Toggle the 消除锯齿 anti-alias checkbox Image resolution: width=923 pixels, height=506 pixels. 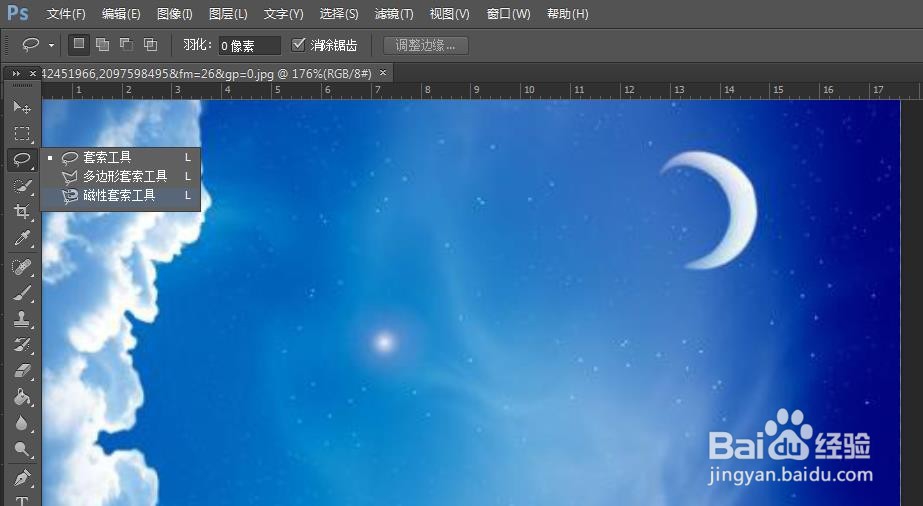tap(298, 45)
